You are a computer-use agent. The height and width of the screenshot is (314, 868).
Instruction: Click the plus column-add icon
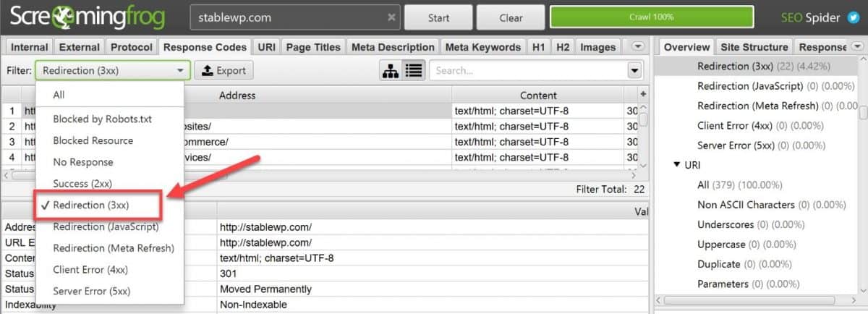click(643, 95)
